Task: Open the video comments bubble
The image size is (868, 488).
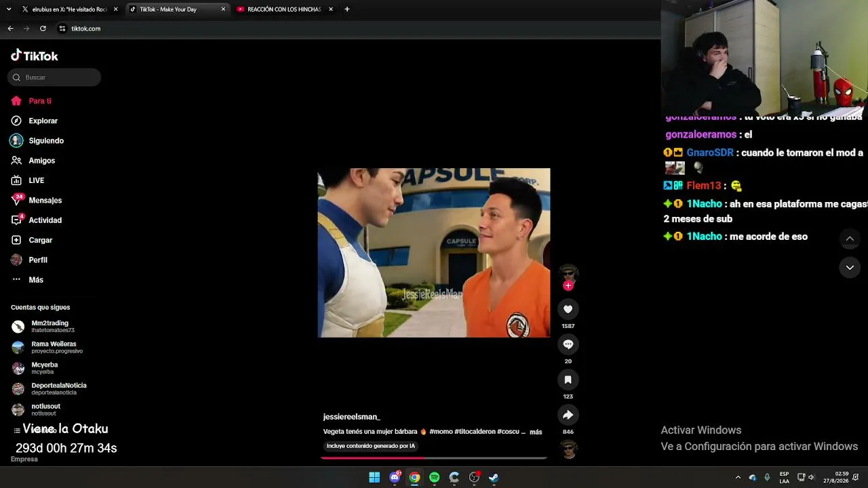Action: [568, 344]
